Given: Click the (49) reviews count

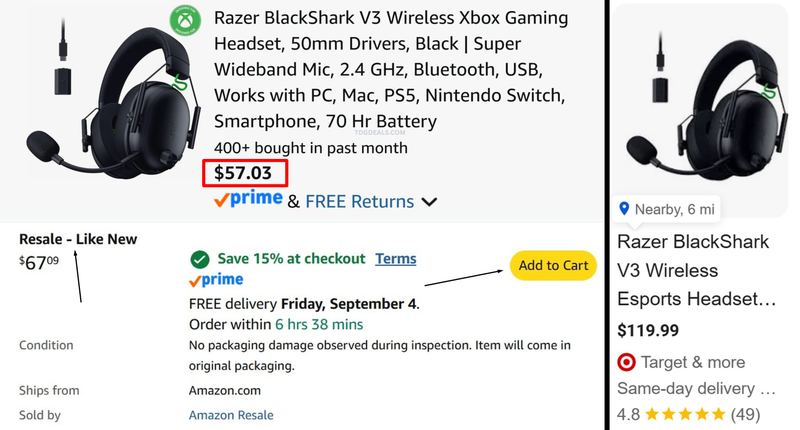Looking at the screenshot, I should point(745,414).
